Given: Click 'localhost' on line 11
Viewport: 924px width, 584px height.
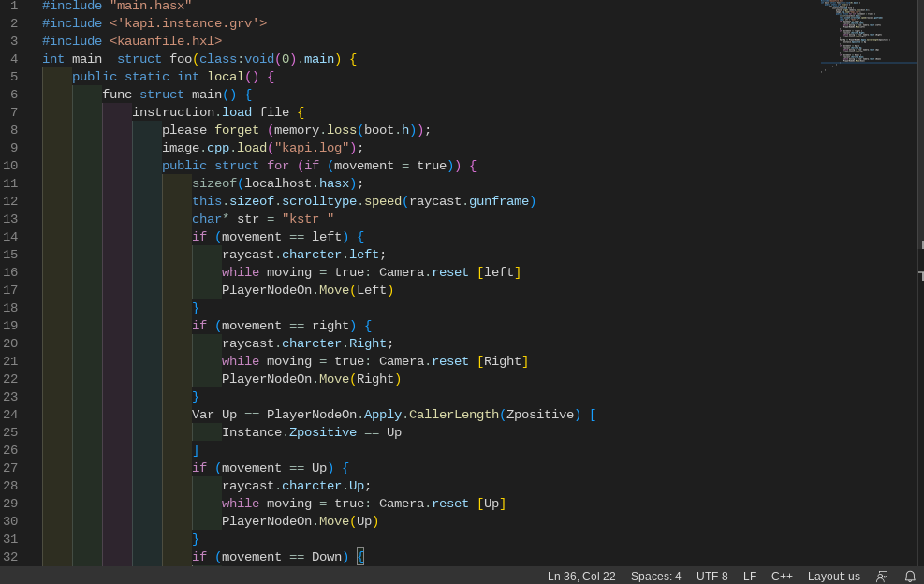Looking at the screenshot, I should [278, 183].
